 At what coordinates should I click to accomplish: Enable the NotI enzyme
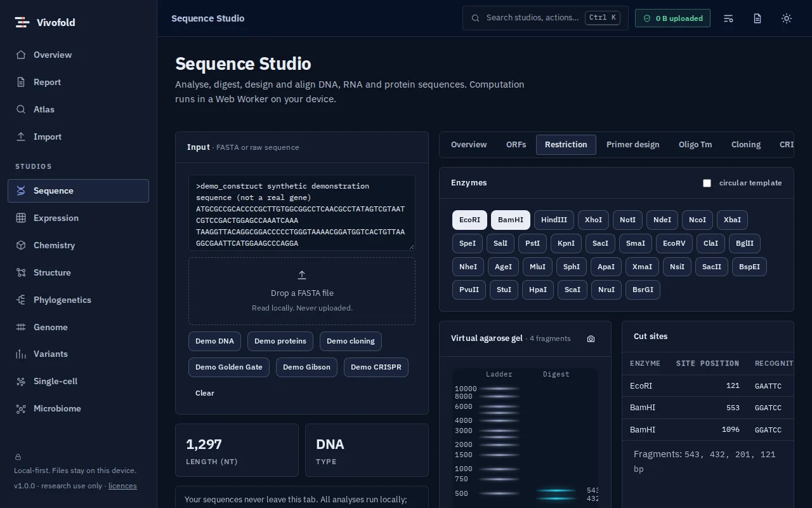click(627, 220)
